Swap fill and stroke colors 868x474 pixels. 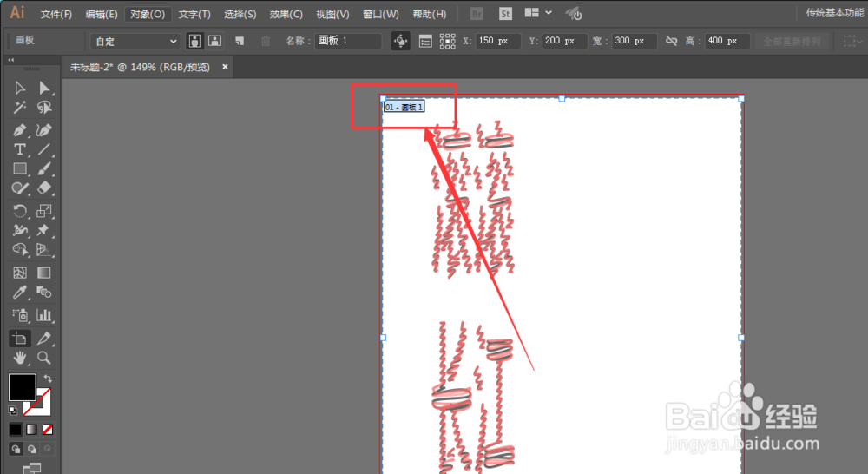click(x=48, y=379)
